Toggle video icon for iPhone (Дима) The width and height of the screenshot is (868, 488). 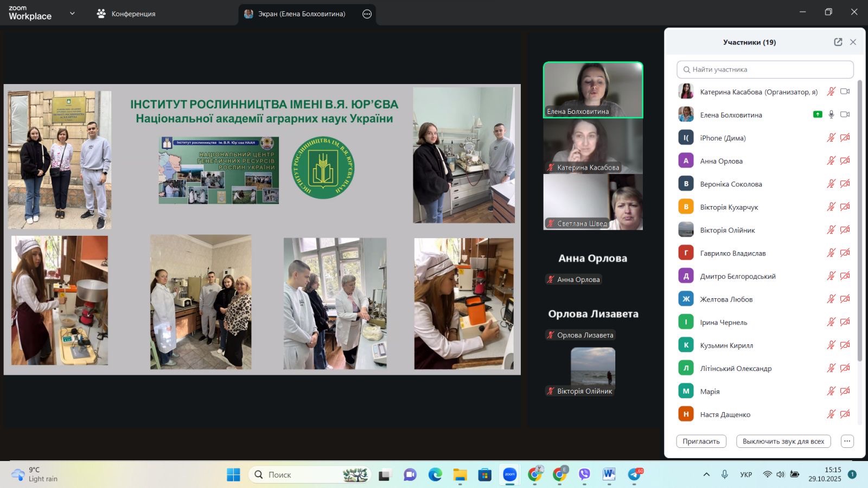click(x=845, y=138)
